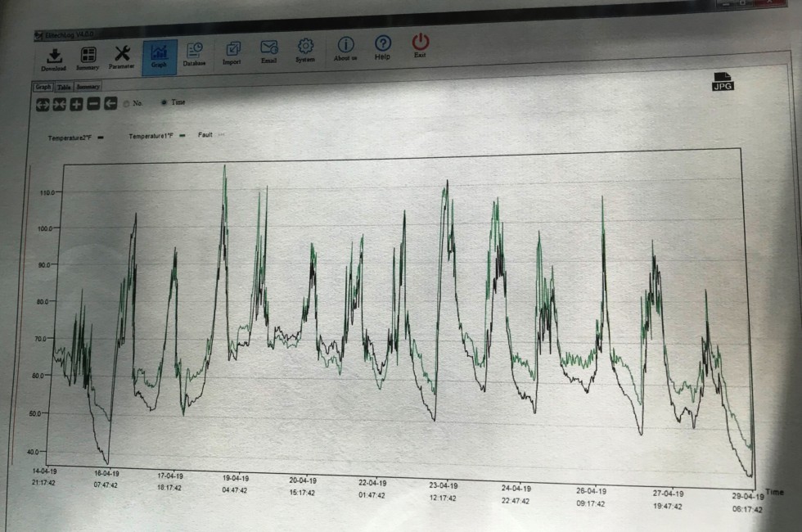
Task: Zoom in with the plus button
Action: tap(76, 104)
